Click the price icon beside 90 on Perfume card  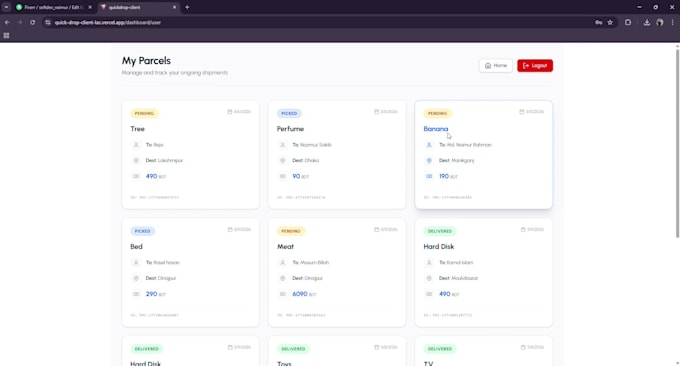click(282, 176)
